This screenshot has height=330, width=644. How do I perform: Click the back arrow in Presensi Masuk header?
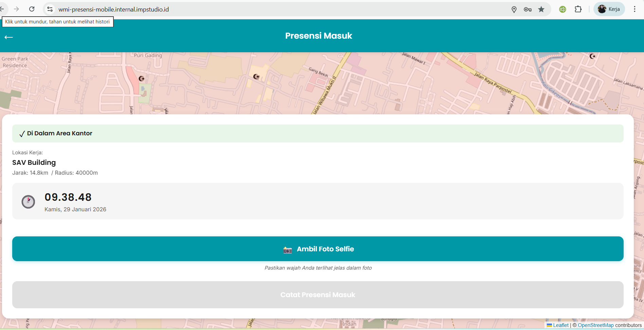(x=9, y=37)
